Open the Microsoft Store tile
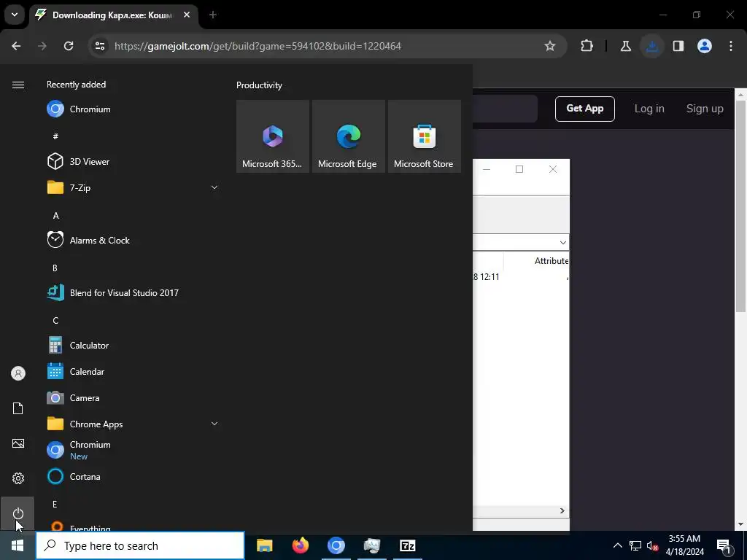The height and width of the screenshot is (560, 747). click(x=424, y=136)
